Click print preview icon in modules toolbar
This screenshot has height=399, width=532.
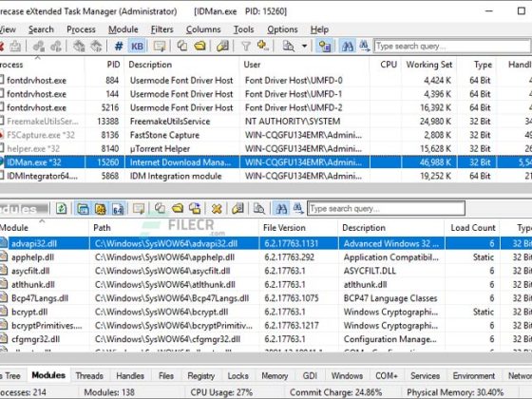[x=258, y=208]
